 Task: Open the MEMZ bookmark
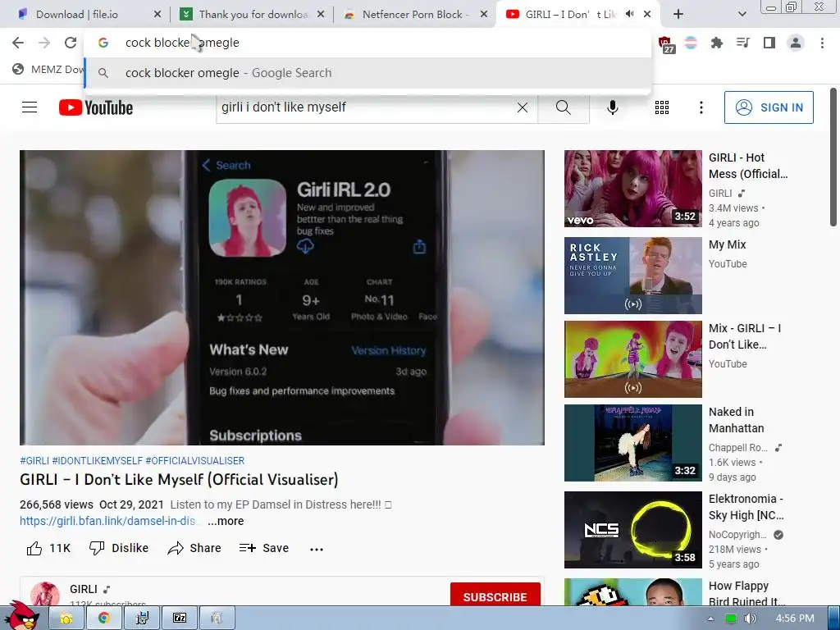(x=48, y=69)
